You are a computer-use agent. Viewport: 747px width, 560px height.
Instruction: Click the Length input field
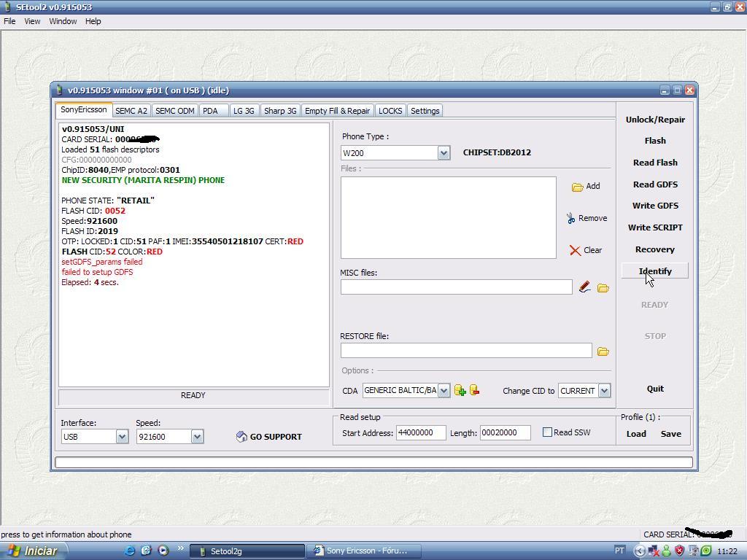coord(505,433)
